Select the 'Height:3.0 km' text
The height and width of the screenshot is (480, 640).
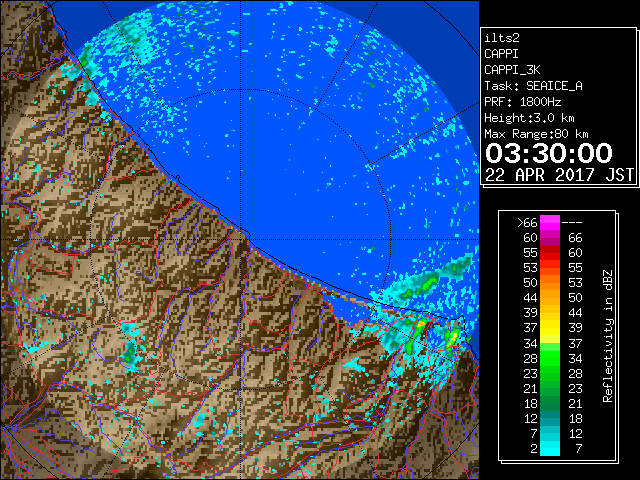point(529,118)
